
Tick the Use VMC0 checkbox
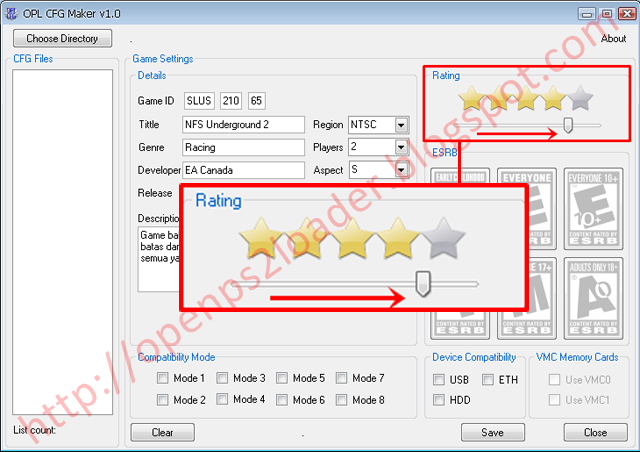554,380
